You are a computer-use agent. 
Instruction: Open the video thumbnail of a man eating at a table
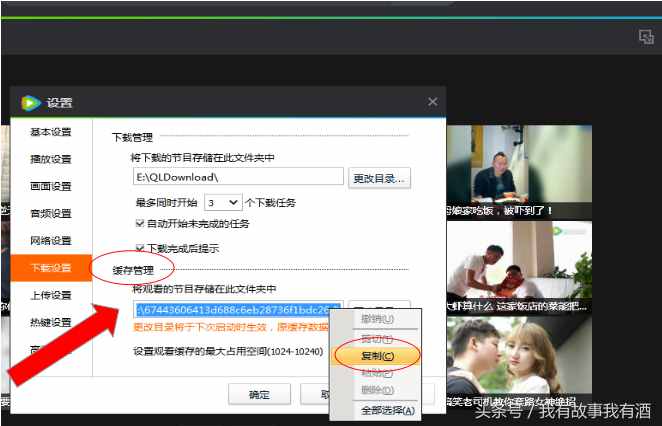point(519,171)
